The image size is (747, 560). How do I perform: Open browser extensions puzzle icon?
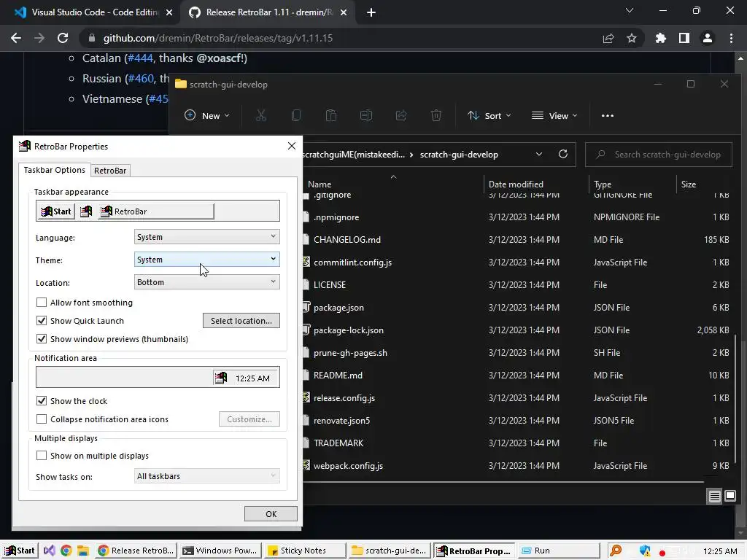point(661,38)
